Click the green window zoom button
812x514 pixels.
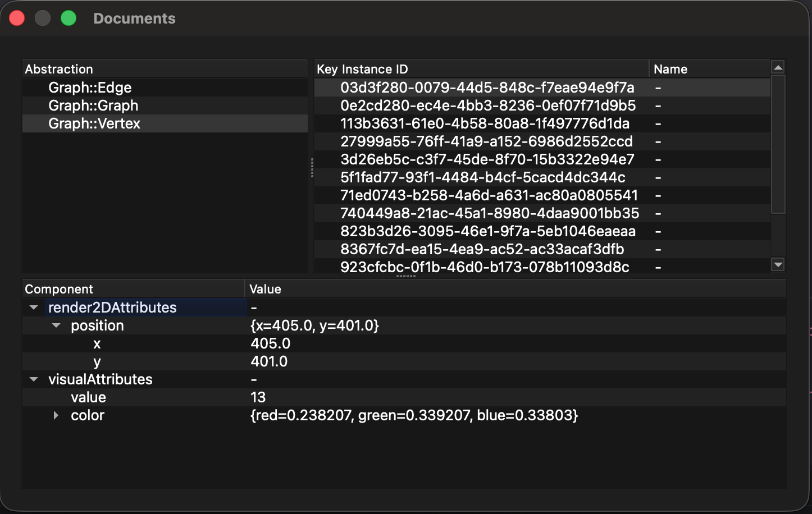(x=69, y=19)
